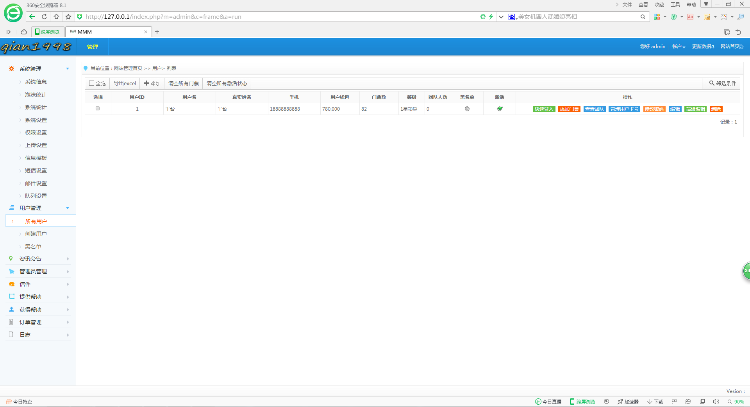Click the green location pin sidebar icon
The height and width of the screenshot is (407, 750).
[11, 258]
